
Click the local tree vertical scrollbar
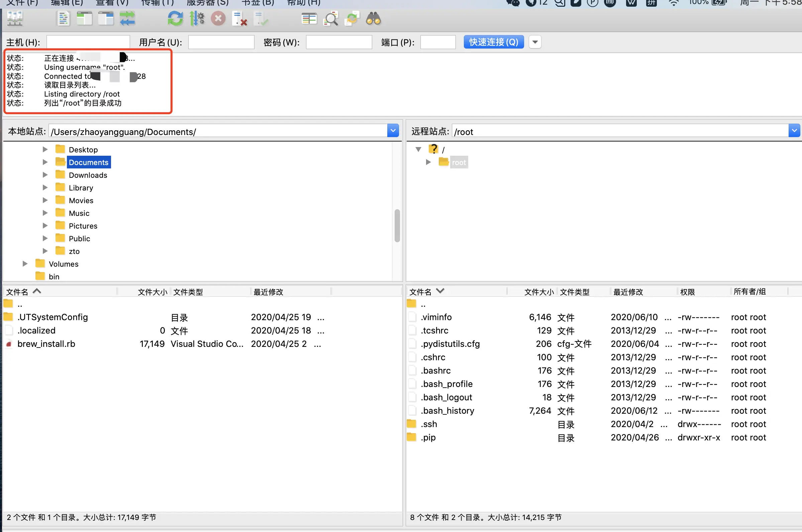tap(397, 226)
